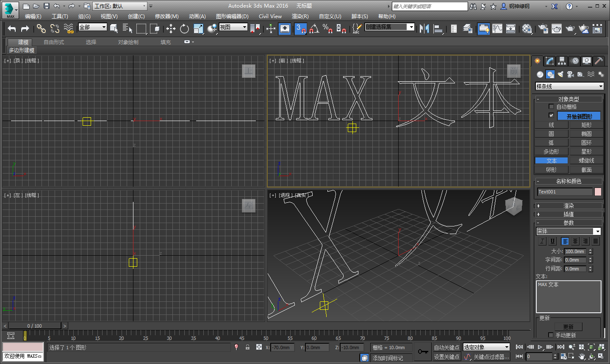Viewport: 610px width, 364px height.
Task: Toggle angle snap on main toolbar
Action: tap(313, 29)
